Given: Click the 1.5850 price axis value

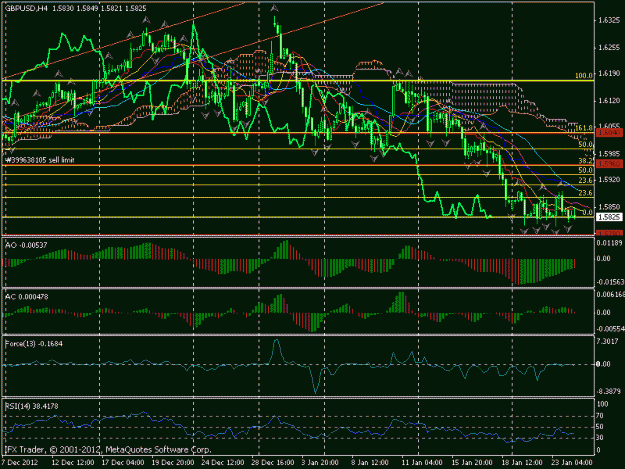Looking at the screenshot, I should (609, 207).
